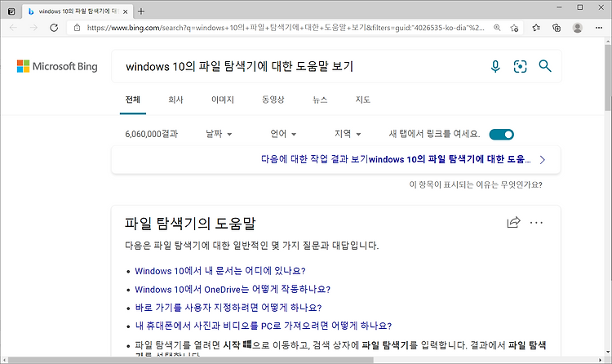Image resolution: width=612 pixels, height=364 pixels.
Task: Open more options on help card
Action: pos(536,223)
